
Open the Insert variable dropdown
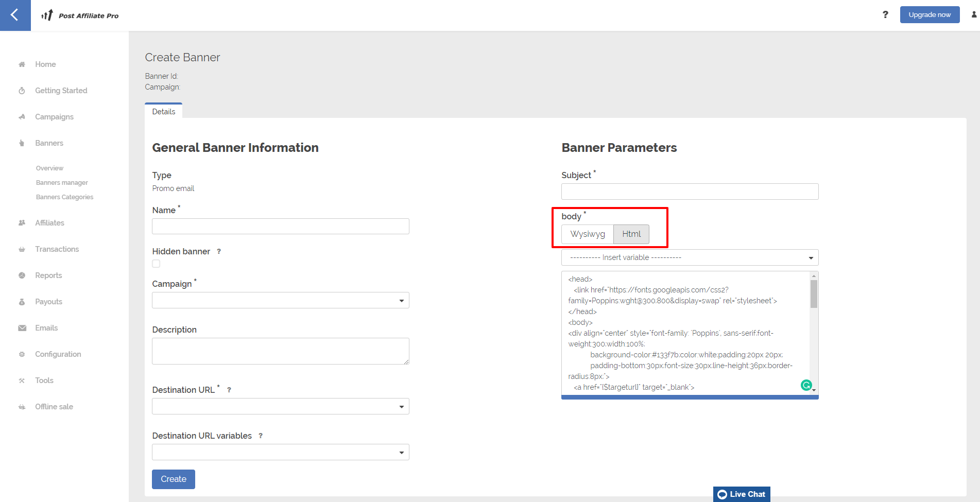coord(690,257)
